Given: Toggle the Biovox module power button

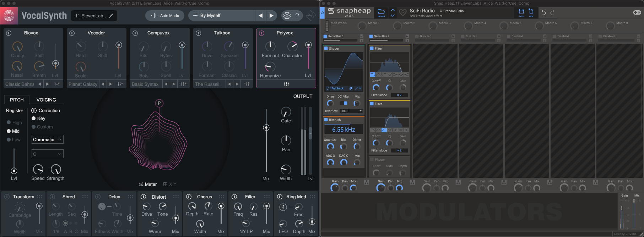Looking at the screenshot, I should (x=9, y=33).
